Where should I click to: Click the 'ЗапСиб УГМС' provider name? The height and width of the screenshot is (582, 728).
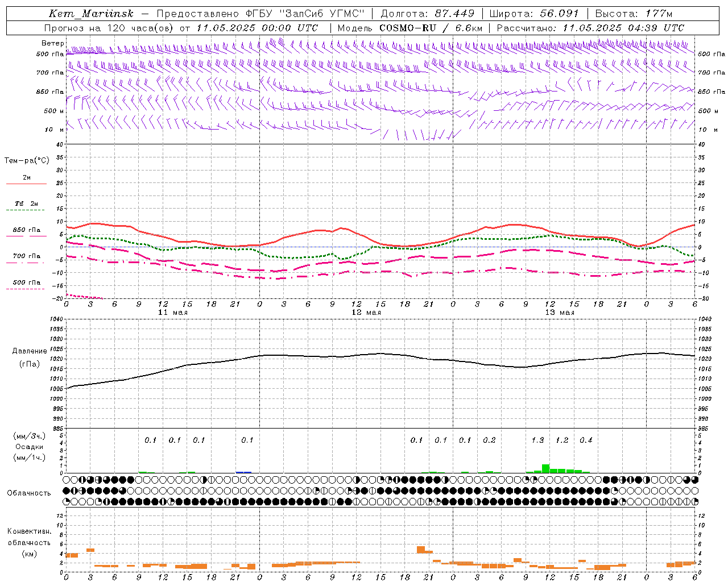pyautogui.click(x=322, y=14)
